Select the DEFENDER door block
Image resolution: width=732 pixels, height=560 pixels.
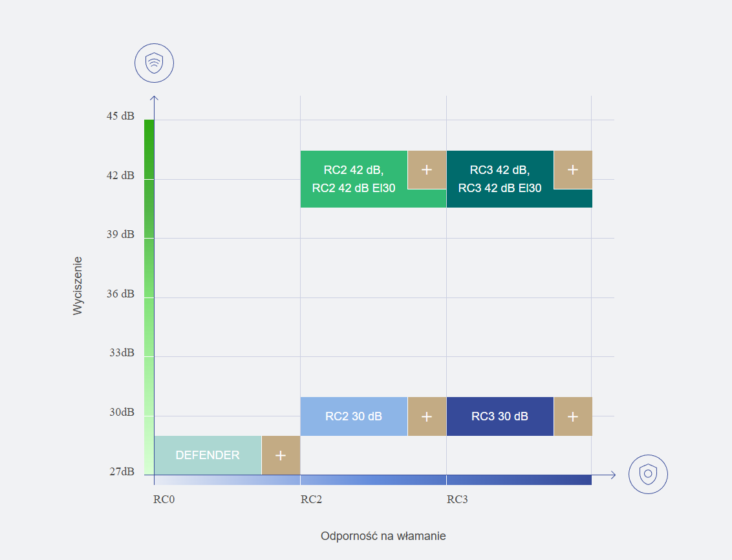click(208, 455)
